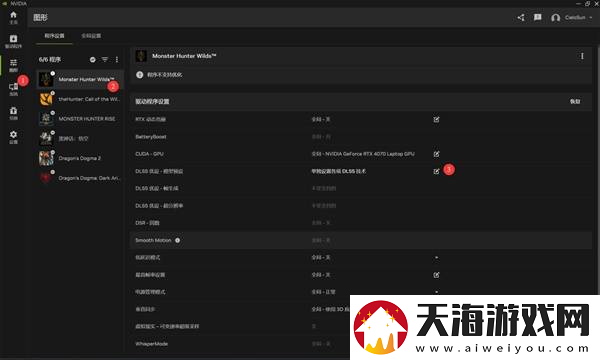The image size is (600, 360).
Task: Click the NVIDIA GeForce RTX 4070 Laptop GPU value
Action: [x=370, y=154]
